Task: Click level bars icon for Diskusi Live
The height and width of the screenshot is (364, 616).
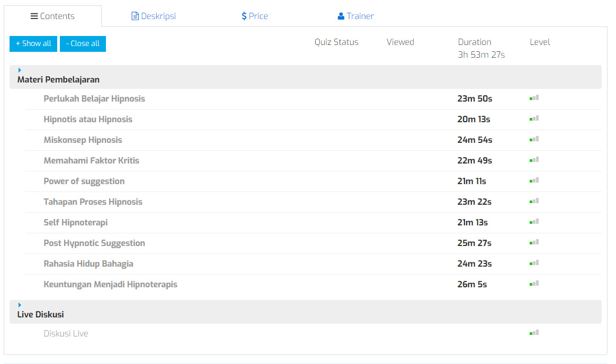Action: click(x=534, y=333)
